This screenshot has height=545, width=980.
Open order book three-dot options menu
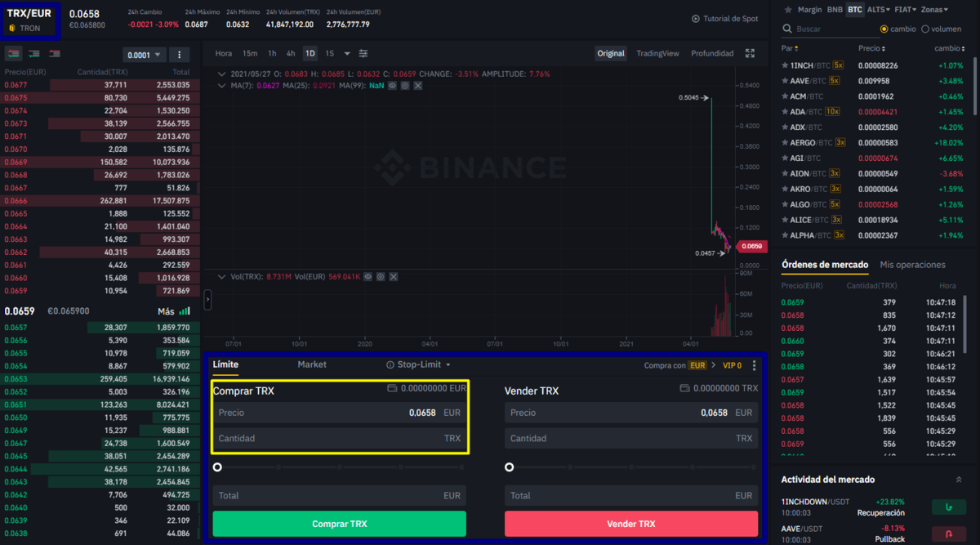pyautogui.click(x=180, y=55)
